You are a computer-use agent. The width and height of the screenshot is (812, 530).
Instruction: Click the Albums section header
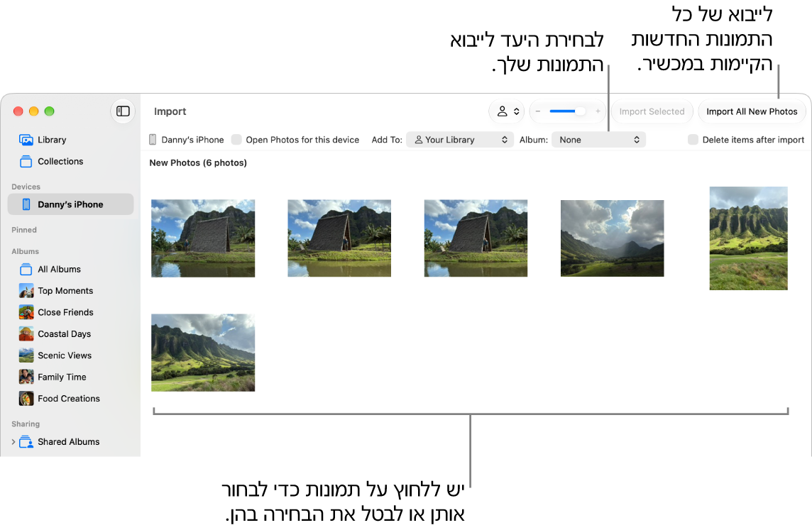point(26,252)
